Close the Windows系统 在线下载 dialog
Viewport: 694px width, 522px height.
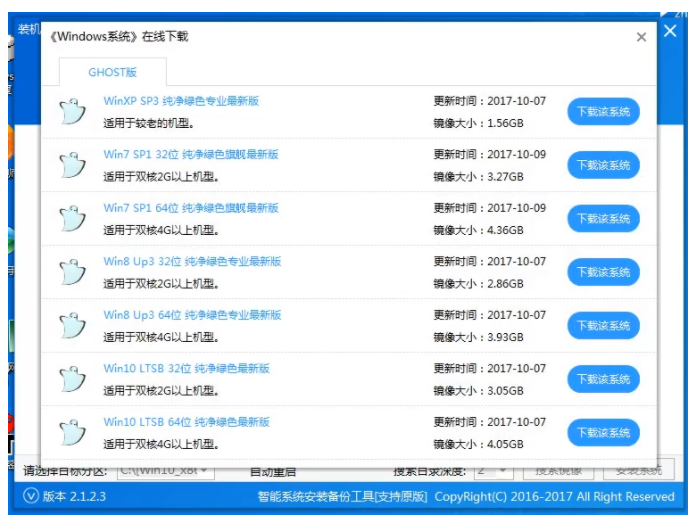641,38
